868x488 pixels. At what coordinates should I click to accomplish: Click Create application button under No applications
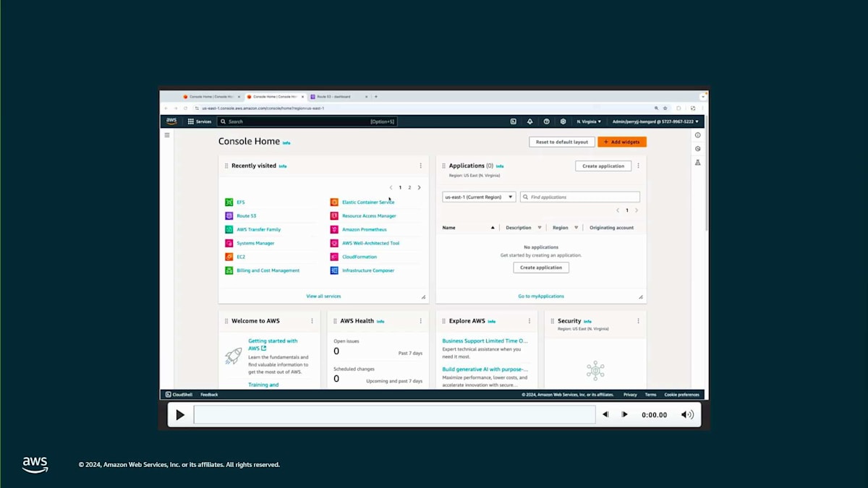pos(541,267)
